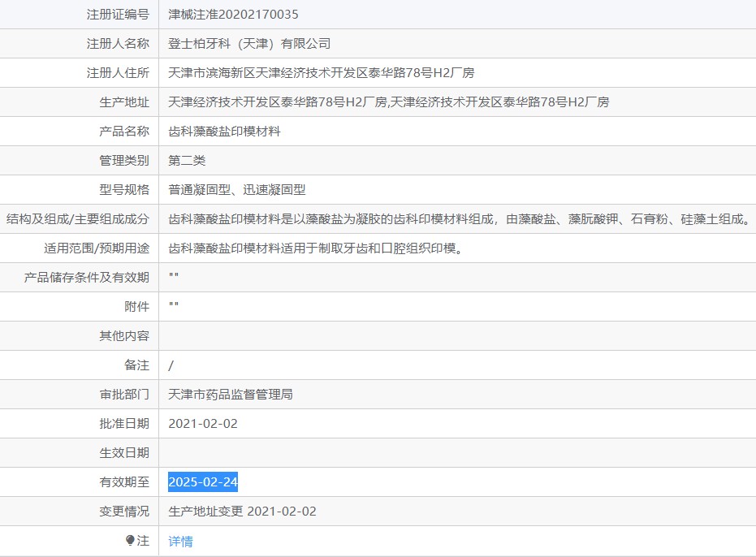The height and width of the screenshot is (557, 756).
Task: Click the 产品储存条件及有效期 label
Action: (86, 278)
